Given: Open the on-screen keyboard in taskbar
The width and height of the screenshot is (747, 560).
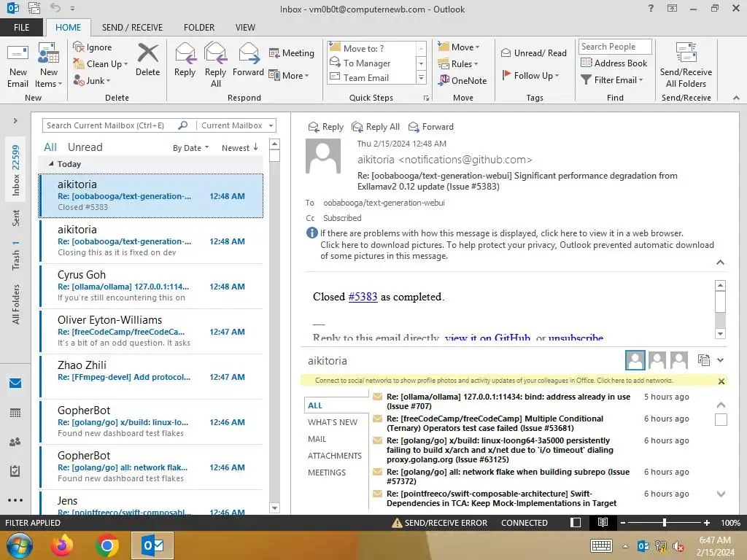Looking at the screenshot, I should [601, 545].
